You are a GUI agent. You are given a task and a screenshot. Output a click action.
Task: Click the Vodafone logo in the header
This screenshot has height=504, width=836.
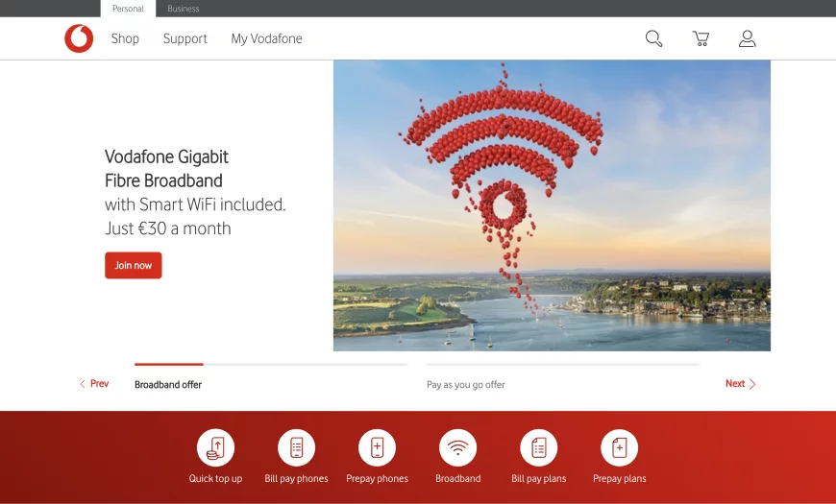tap(79, 38)
